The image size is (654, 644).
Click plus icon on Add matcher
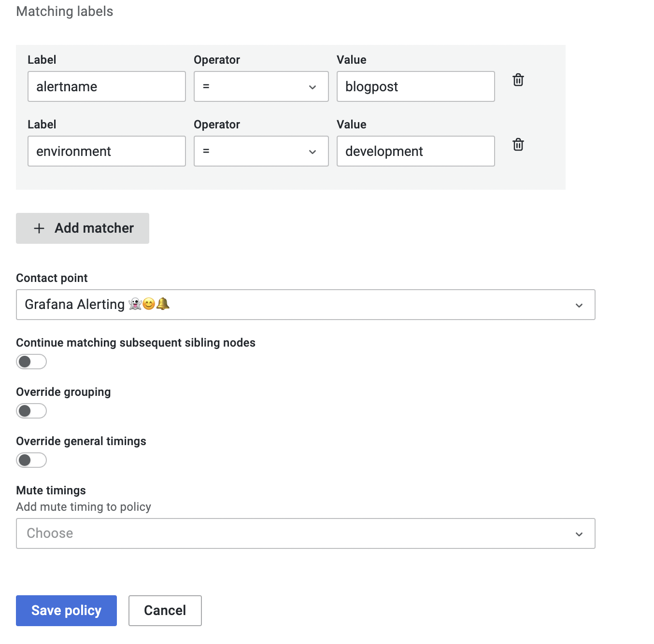point(39,228)
